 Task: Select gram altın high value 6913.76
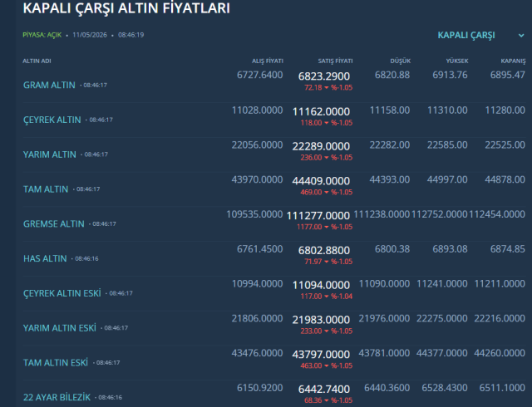pos(450,75)
